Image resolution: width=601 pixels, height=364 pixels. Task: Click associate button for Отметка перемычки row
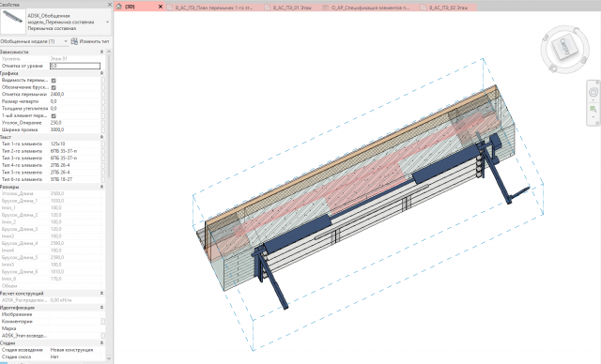(102, 95)
